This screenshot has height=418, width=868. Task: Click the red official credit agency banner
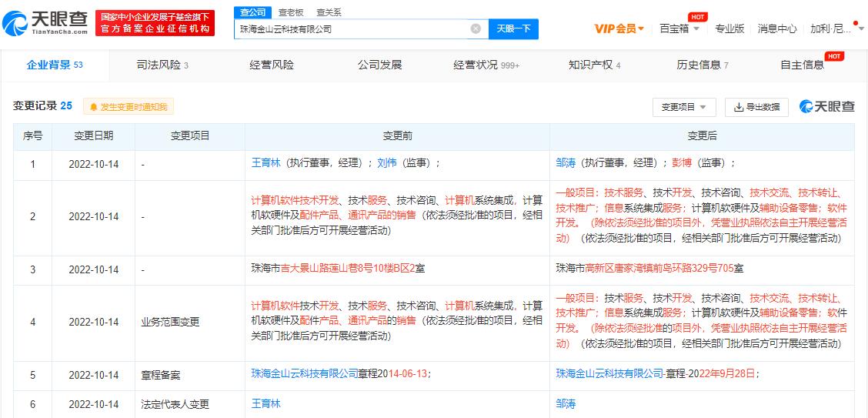154,23
